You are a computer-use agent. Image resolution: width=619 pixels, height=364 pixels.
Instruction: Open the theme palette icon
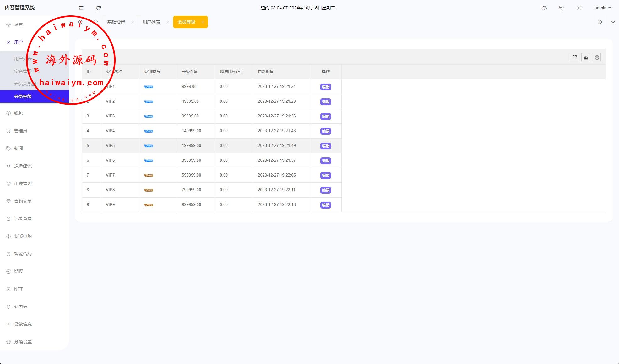[x=544, y=8]
